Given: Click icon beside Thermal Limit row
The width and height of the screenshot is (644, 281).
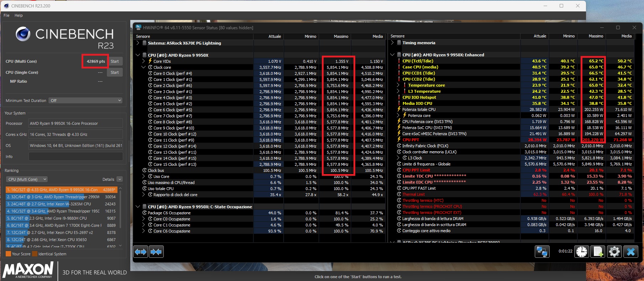Looking at the screenshot, I should (x=399, y=194).
